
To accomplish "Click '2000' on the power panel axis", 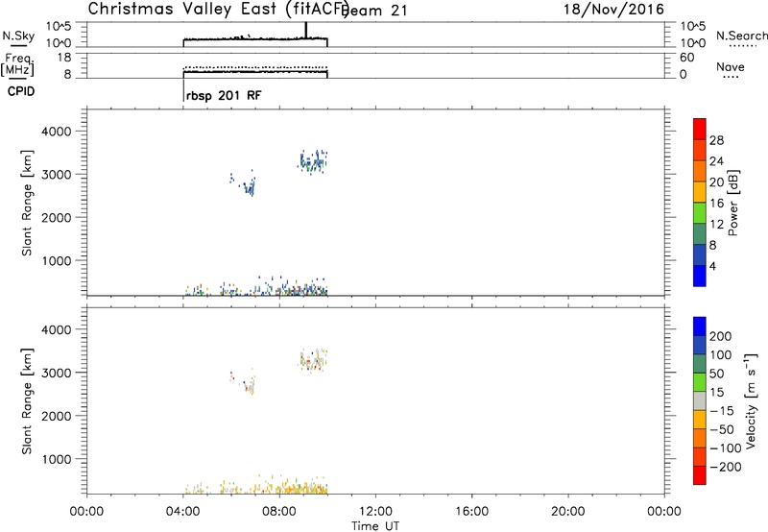I will pos(56,218).
